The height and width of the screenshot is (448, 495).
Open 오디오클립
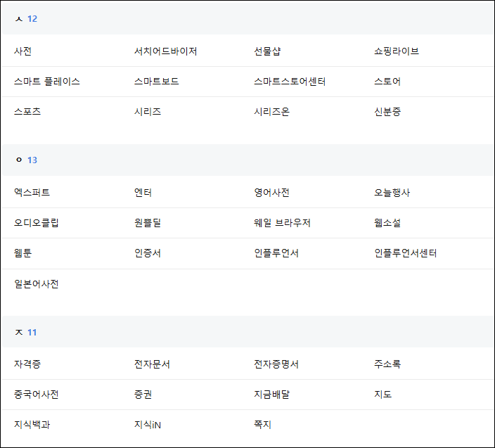pos(37,222)
